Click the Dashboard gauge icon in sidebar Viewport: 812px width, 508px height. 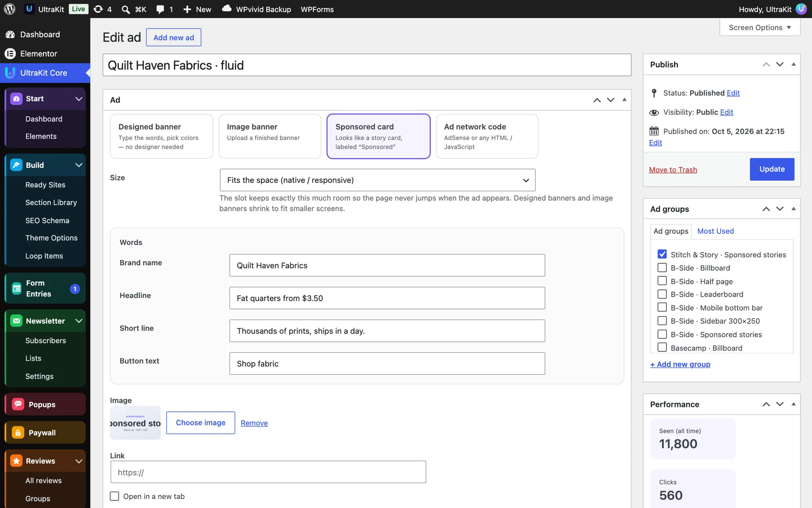pos(10,34)
